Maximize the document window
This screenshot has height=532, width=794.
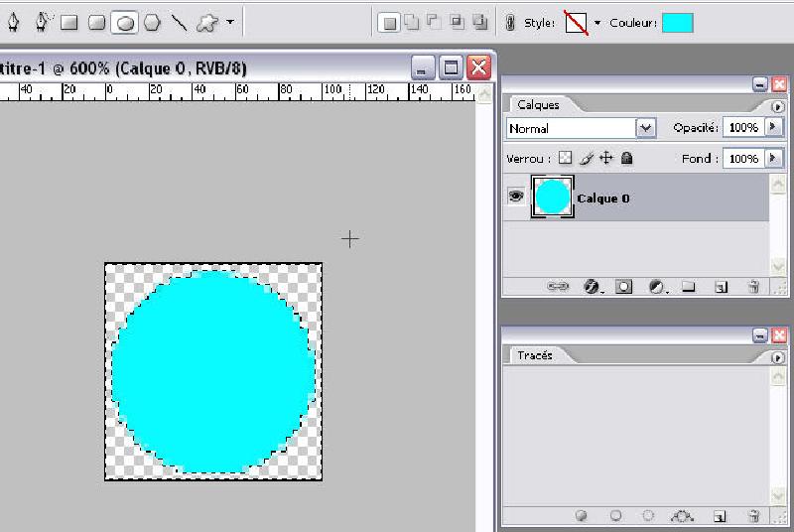coord(451,67)
